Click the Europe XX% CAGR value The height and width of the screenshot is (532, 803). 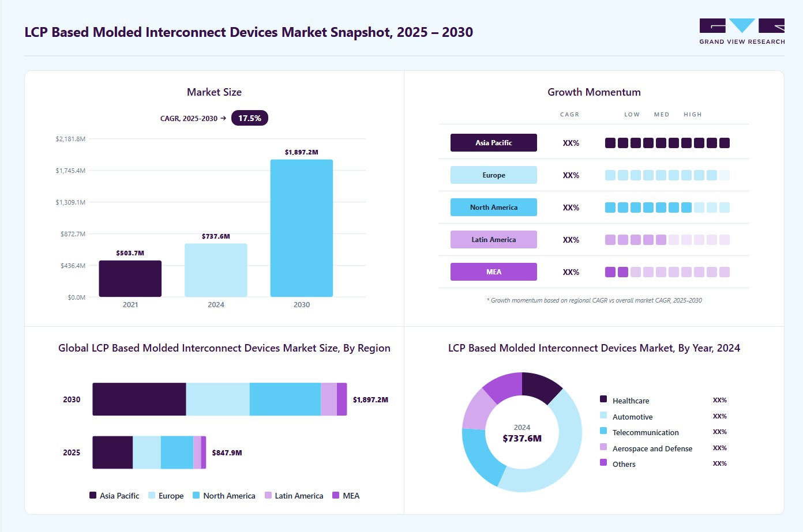point(571,175)
